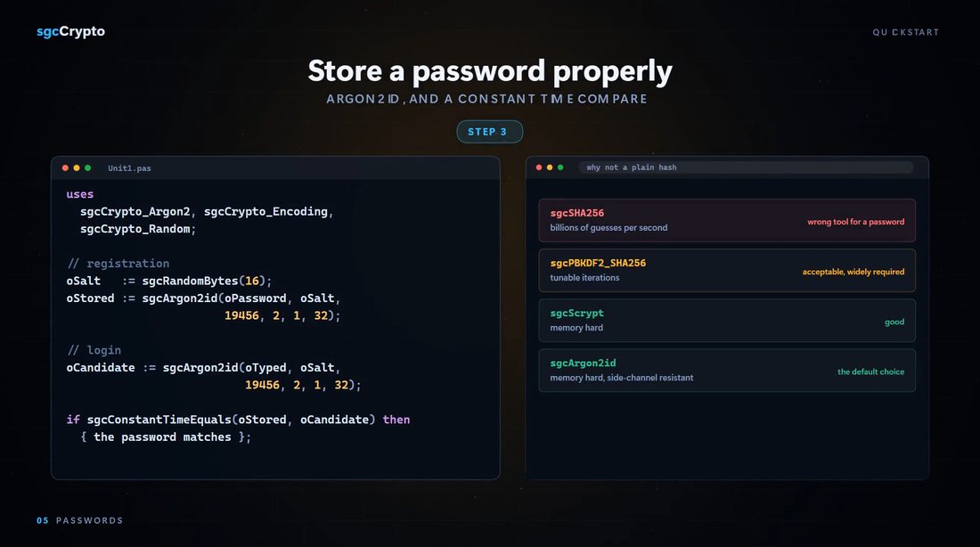Click the 'uses' keyword in code
Screen dimensions: 980x547
[x=80, y=194]
